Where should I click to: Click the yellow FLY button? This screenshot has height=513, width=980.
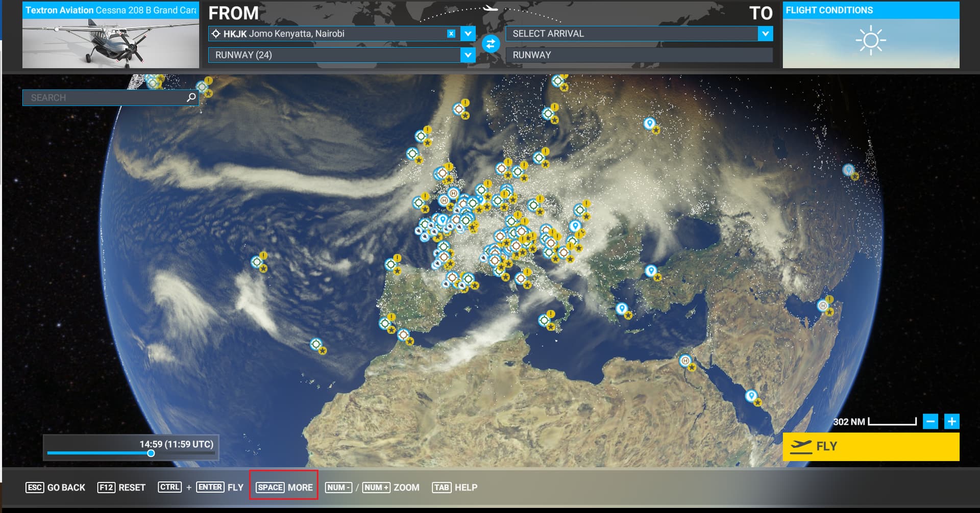tap(871, 447)
